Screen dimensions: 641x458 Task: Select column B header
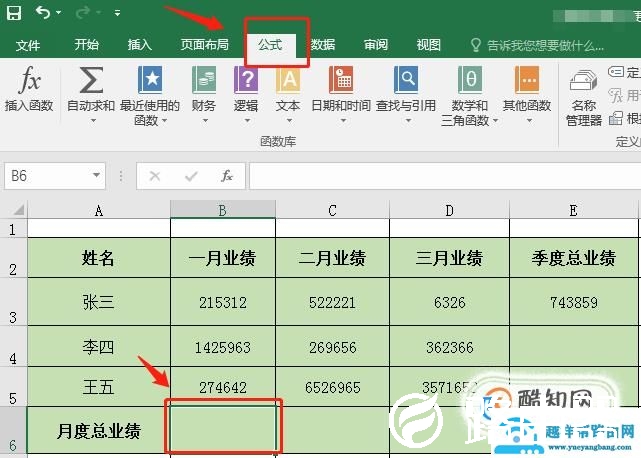click(x=223, y=210)
